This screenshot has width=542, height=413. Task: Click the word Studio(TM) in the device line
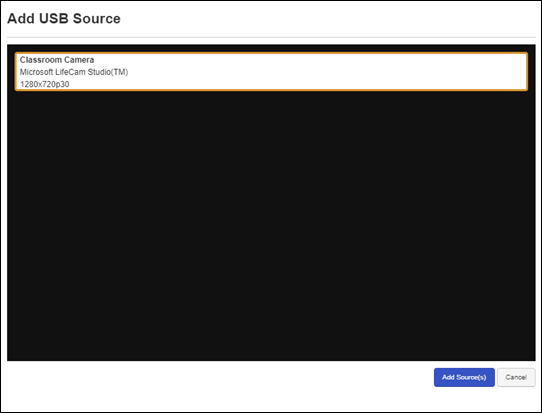tap(108, 72)
